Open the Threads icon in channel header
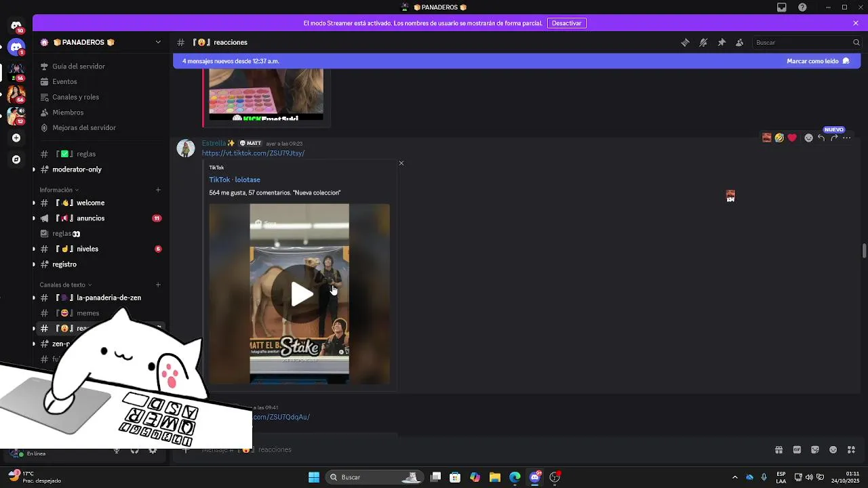 coord(685,42)
